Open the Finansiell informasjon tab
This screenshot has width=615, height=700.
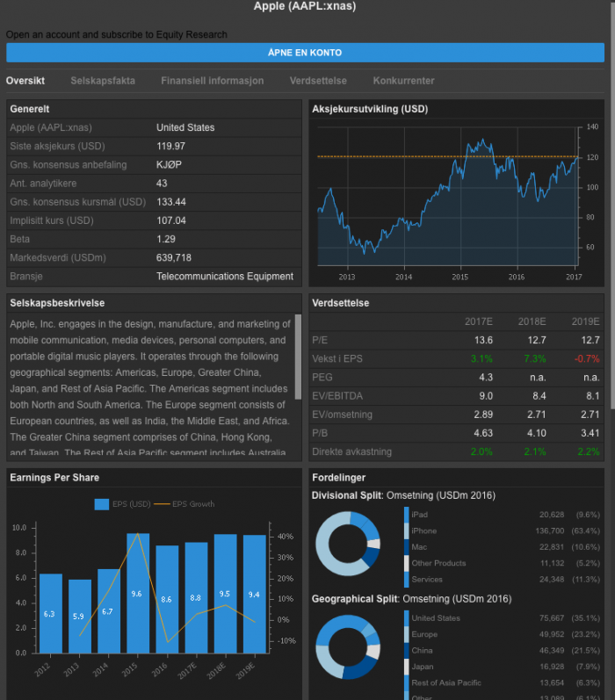click(x=212, y=81)
